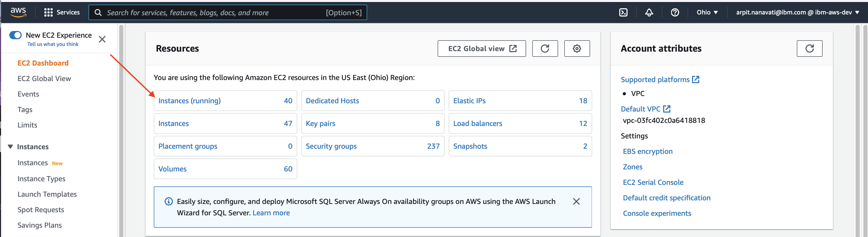Open the notifications bell icon
Image resolution: width=868 pixels, height=237 pixels.
tap(649, 12)
